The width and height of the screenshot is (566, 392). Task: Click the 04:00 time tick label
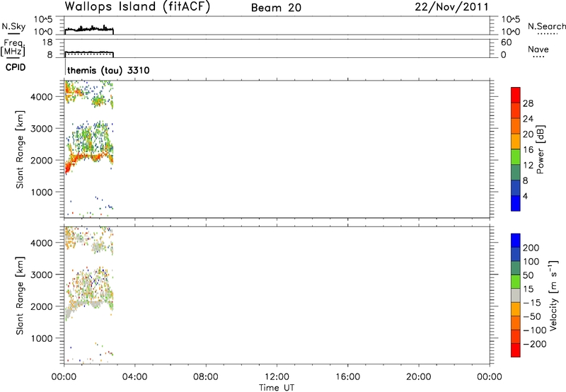pyautogui.click(x=135, y=377)
